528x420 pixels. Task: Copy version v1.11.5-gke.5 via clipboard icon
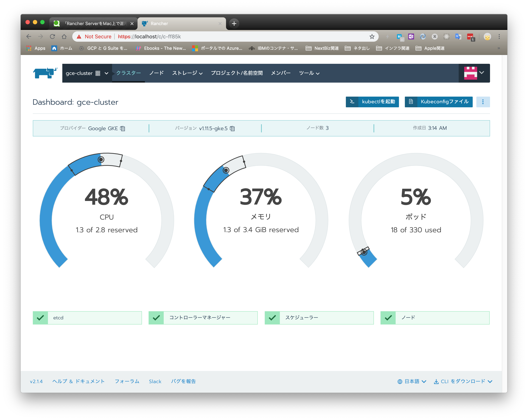click(232, 128)
